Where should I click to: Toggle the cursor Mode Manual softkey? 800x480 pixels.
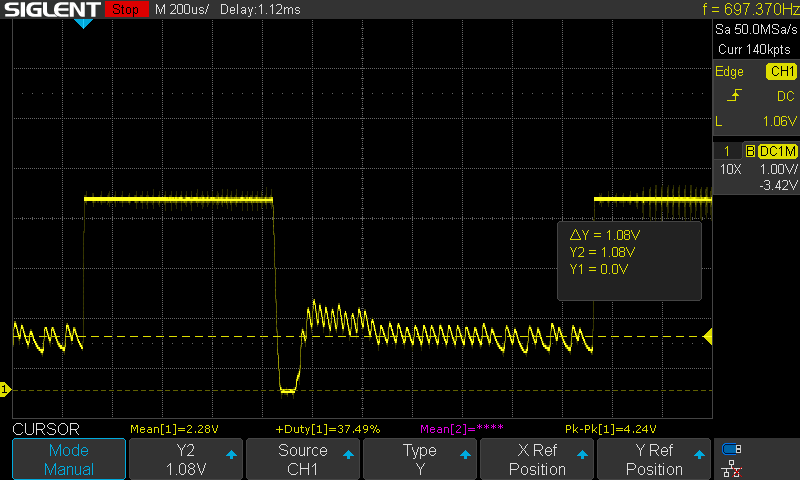pyautogui.click(x=69, y=460)
